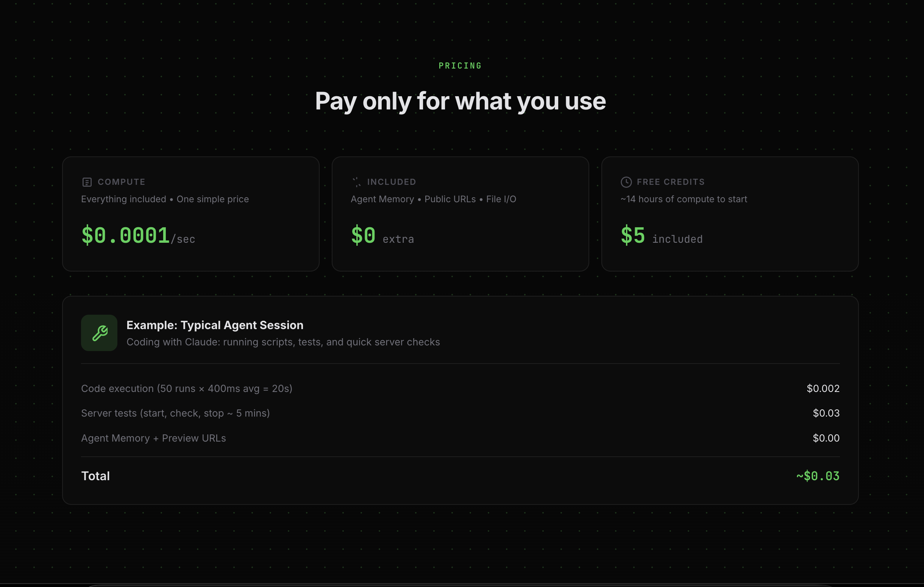Click '~14 hours of compute to start' text

[684, 199]
